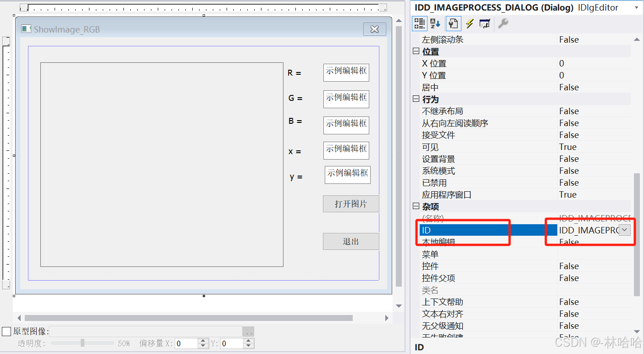This screenshot has height=354, width=644.
Task: Collapse the 位置 property group
Action: pyautogui.click(x=416, y=51)
